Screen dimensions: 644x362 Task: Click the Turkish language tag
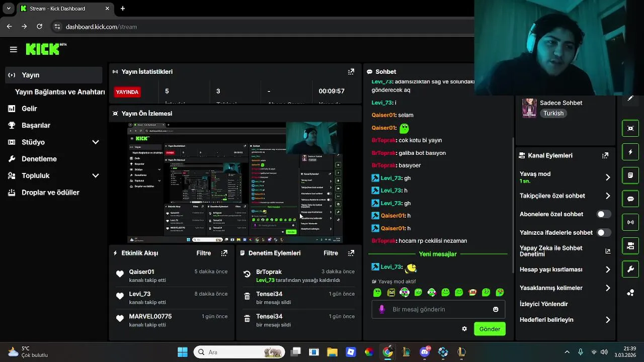553,113
